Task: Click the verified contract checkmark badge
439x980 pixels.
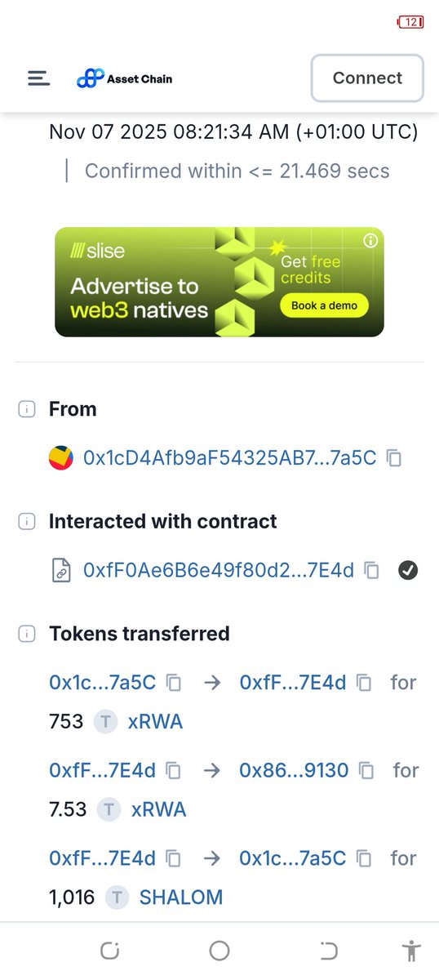Action: (408, 571)
